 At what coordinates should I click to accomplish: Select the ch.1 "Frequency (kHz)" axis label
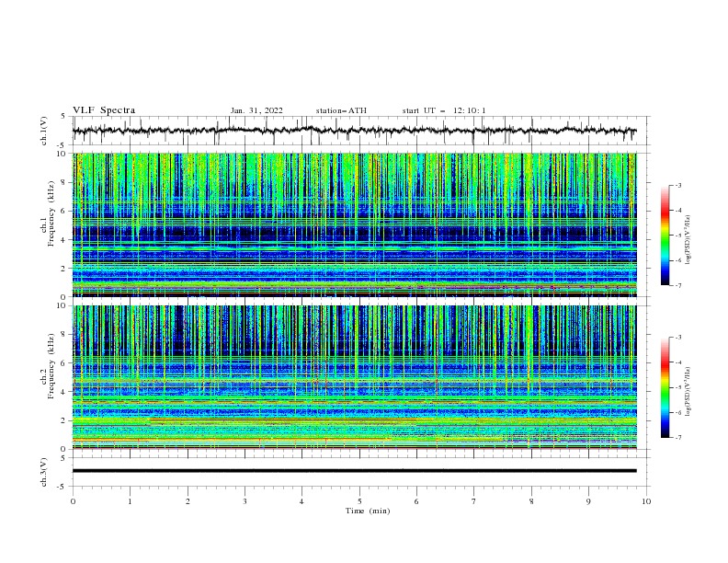pos(51,213)
